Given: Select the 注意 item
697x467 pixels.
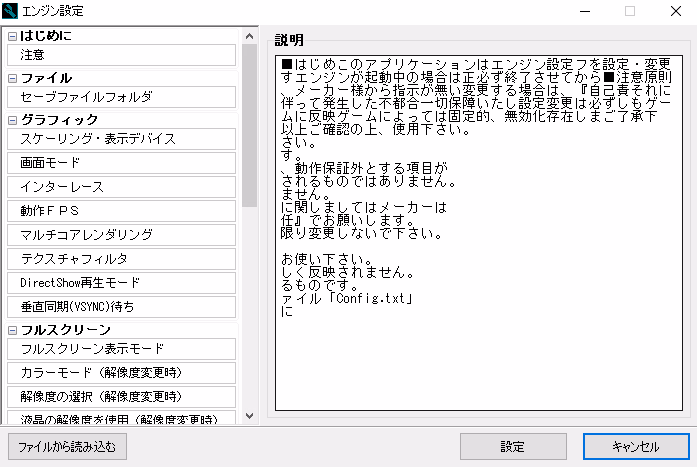Looking at the screenshot, I should tap(121, 55).
